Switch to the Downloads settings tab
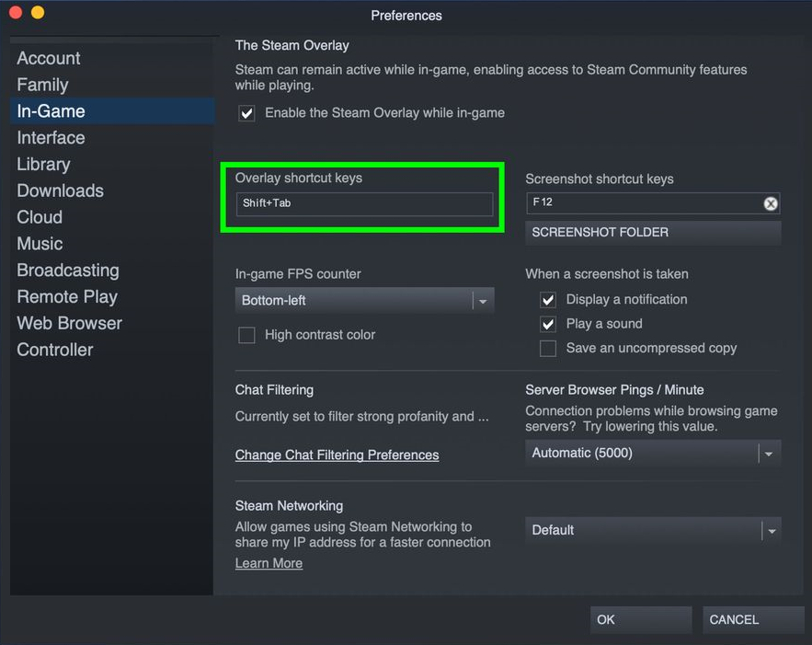Image resolution: width=812 pixels, height=645 pixels. [60, 190]
